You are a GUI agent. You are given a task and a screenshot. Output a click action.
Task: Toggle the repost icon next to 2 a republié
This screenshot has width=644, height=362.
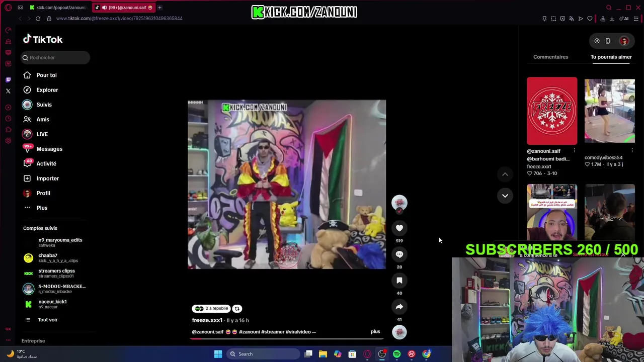click(x=237, y=309)
